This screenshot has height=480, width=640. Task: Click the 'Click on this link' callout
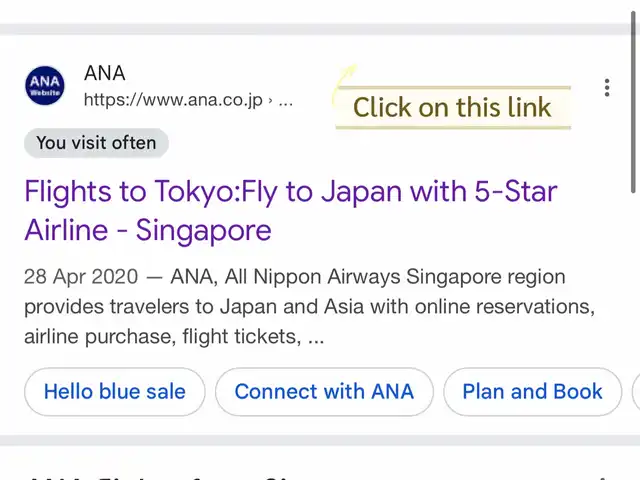pos(453,108)
